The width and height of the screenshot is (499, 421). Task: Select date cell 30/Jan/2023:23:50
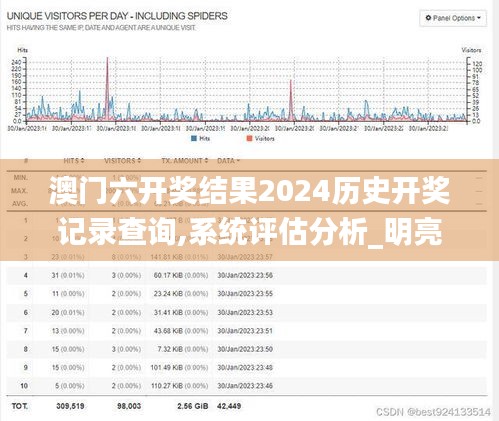[x=245, y=349]
